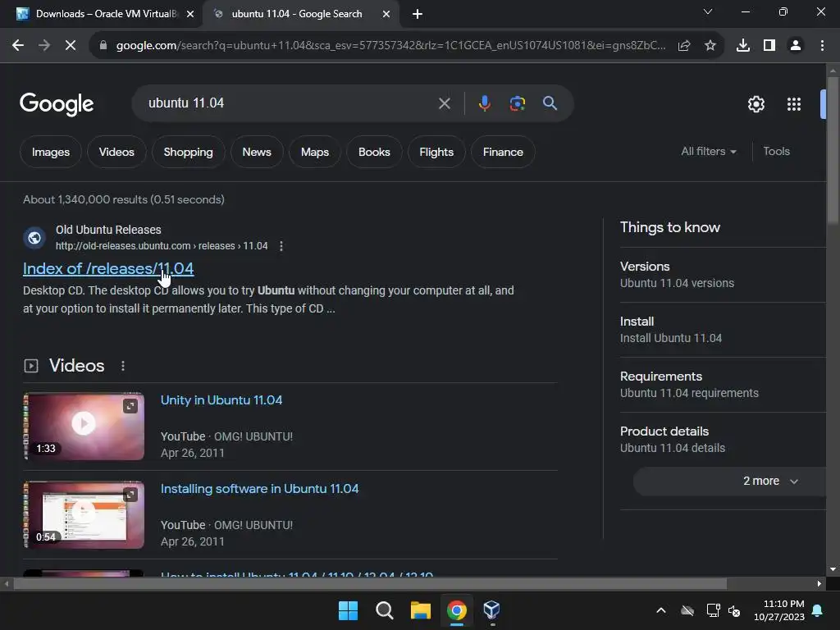Switch to Finance results

coord(503,152)
